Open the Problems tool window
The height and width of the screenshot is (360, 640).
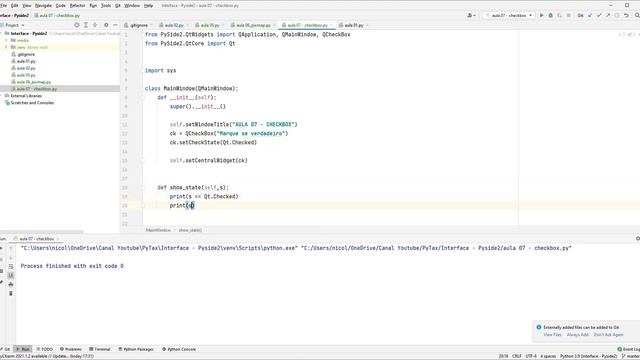click(71, 349)
